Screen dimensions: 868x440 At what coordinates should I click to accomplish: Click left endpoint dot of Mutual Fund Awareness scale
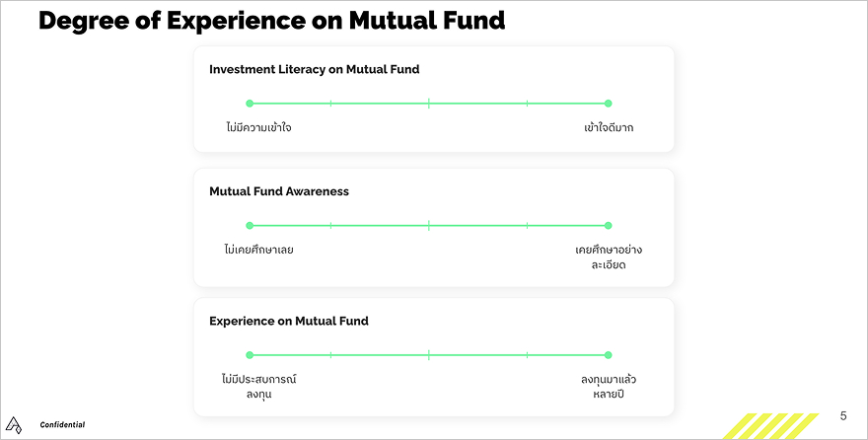coord(250,226)
